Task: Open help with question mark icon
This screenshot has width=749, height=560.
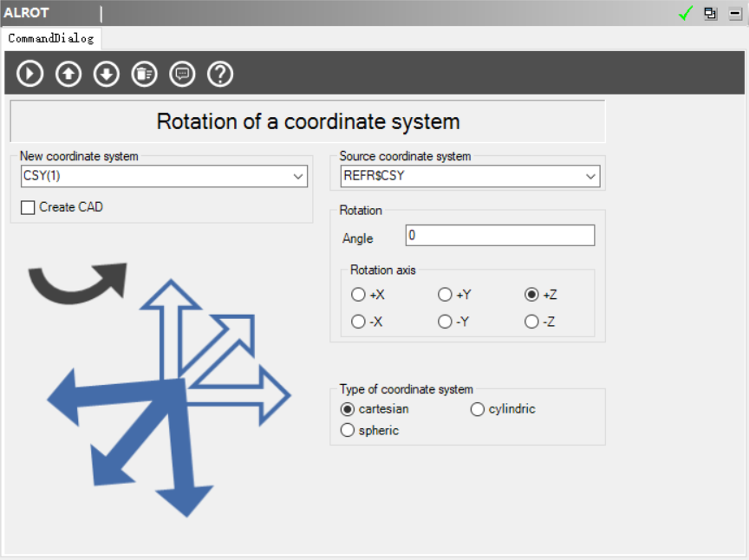Action: click(x=220, y=74)
